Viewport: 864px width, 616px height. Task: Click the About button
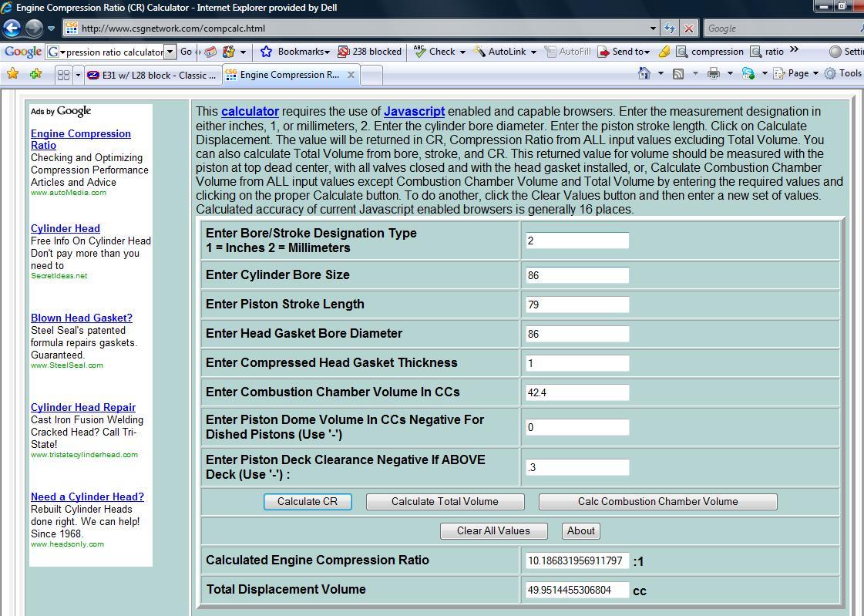[581, 530]
